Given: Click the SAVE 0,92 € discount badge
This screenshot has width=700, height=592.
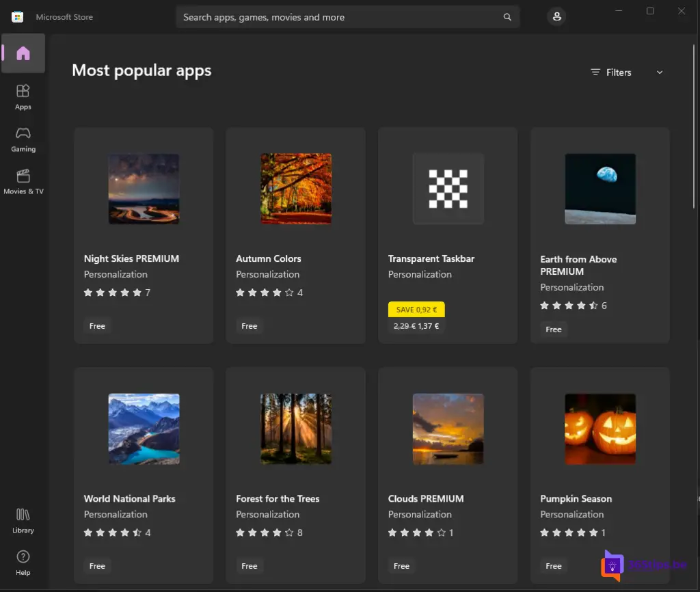Looking at the screenshot, I should coord(416,310).
